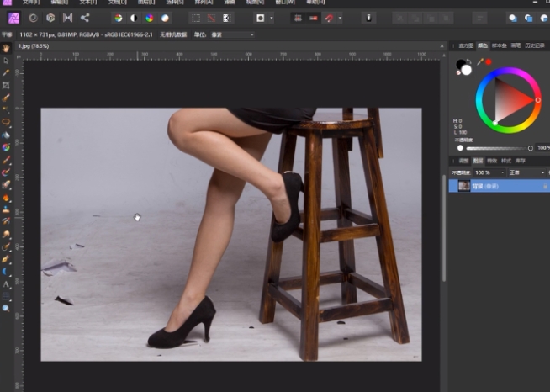Click the color panel eyedropper picker
Screen dimensions: 550x392
click(x=480, y=61)
